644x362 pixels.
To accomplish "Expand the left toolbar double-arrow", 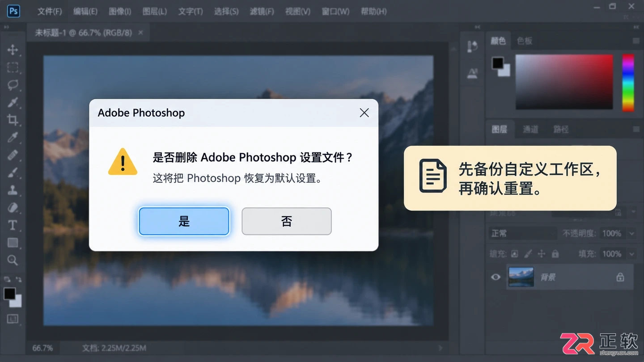I will [6, 27].
